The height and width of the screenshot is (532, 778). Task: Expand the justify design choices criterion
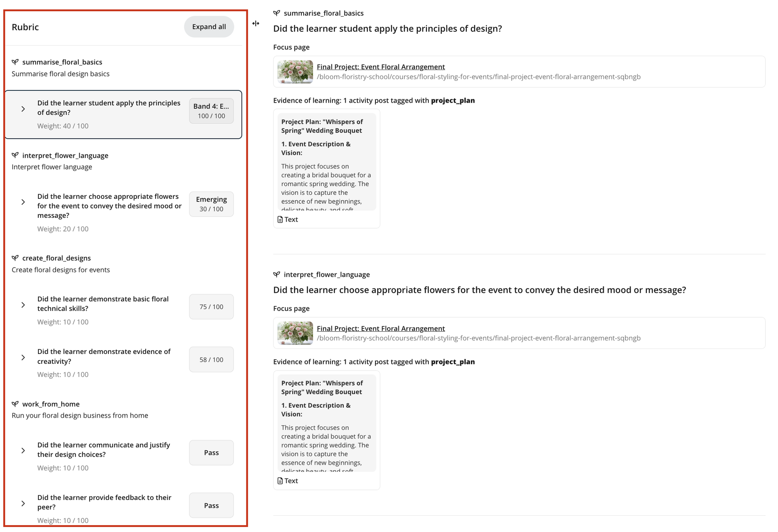click(x=23, y=451)
